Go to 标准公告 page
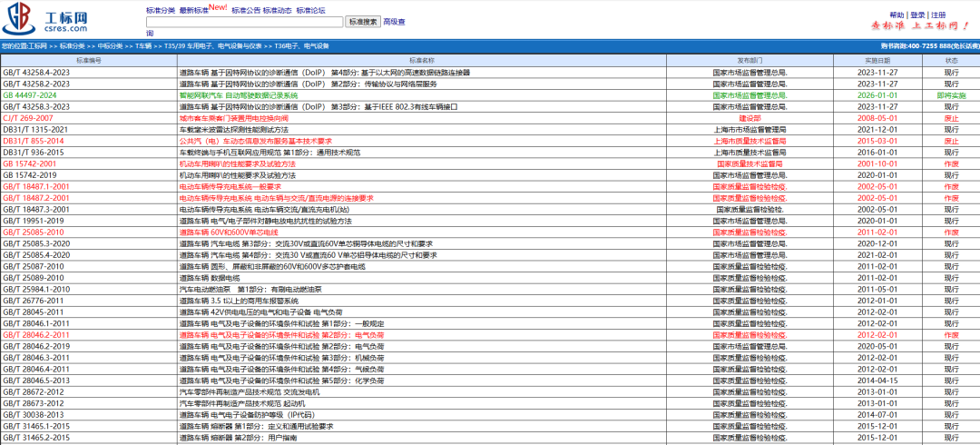 245,10
